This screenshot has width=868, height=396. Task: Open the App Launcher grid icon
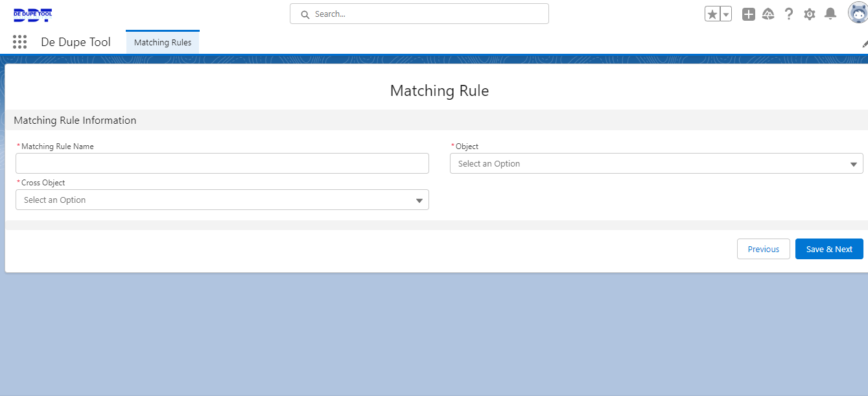19,42
